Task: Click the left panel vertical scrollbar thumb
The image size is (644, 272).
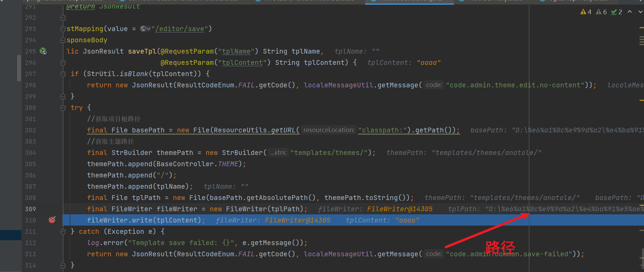Action: tap(19, 68)
